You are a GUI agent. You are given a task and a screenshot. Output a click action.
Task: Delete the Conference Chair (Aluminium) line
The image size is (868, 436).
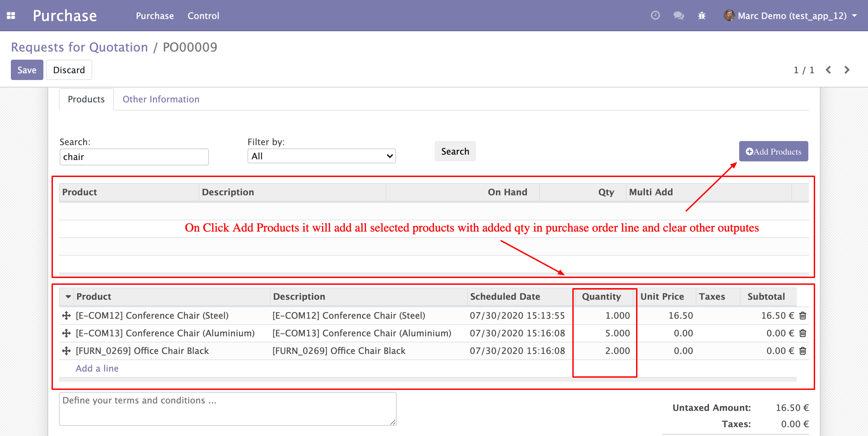[x=803, y=333]
